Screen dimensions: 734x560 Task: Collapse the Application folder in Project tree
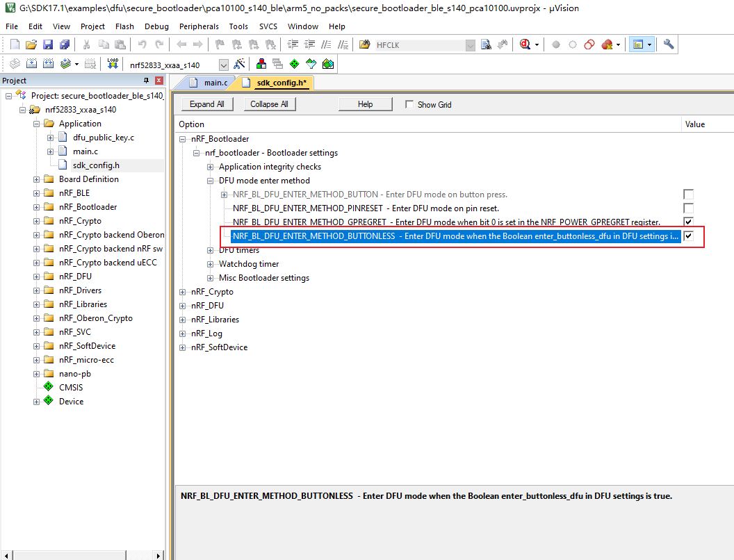pos(37,124)
